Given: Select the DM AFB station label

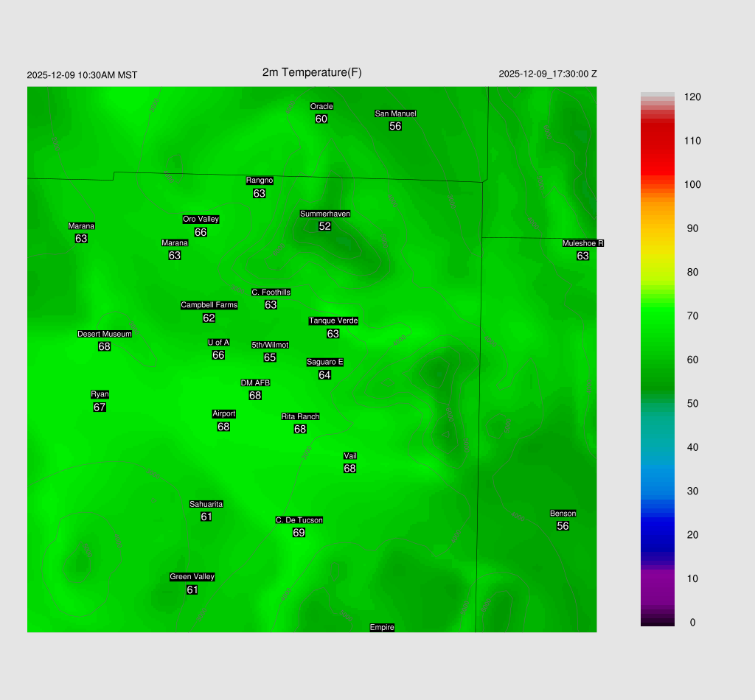Looking at the screenshot, I should pyautogui.click(x=255, y=382).
